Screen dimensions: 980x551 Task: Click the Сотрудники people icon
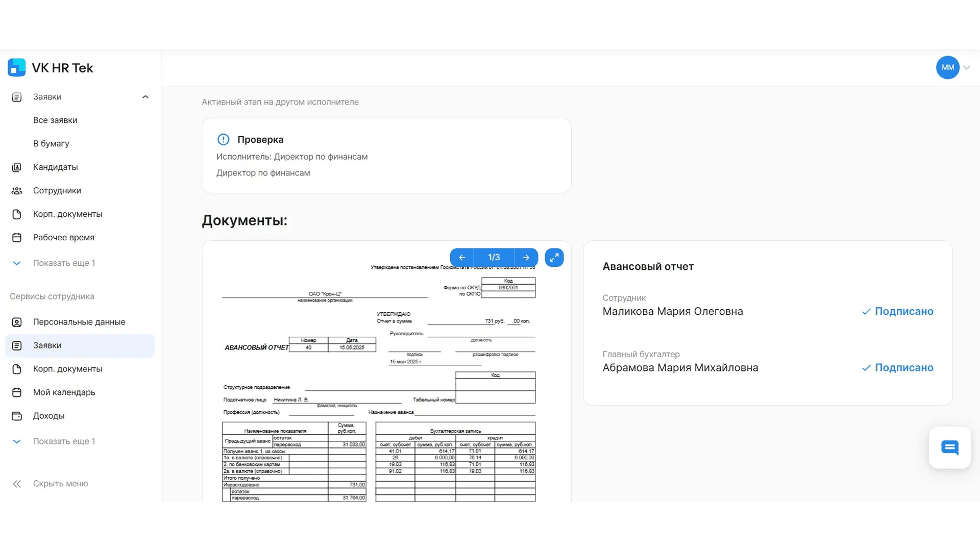[17, 191]
